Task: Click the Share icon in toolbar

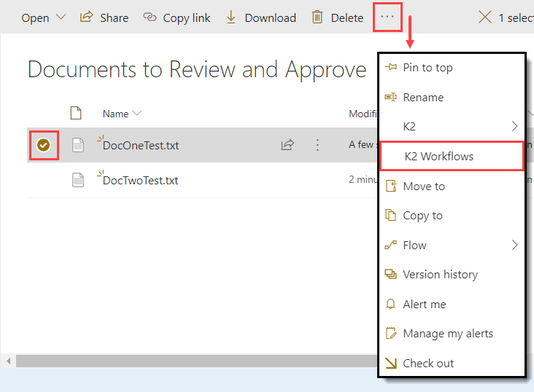Action: pyautogui.click(x=87, y=17)
